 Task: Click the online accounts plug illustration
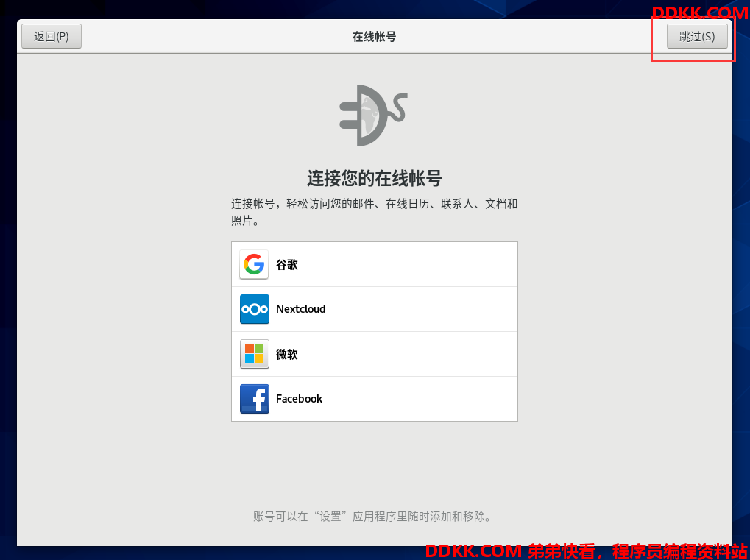click(373, 116)
